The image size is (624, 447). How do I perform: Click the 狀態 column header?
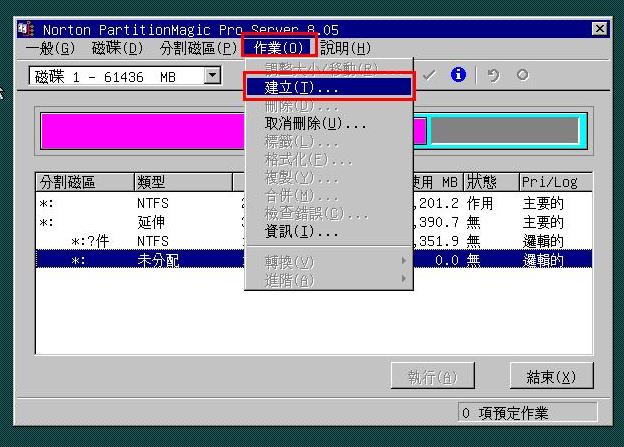point(491,182)
